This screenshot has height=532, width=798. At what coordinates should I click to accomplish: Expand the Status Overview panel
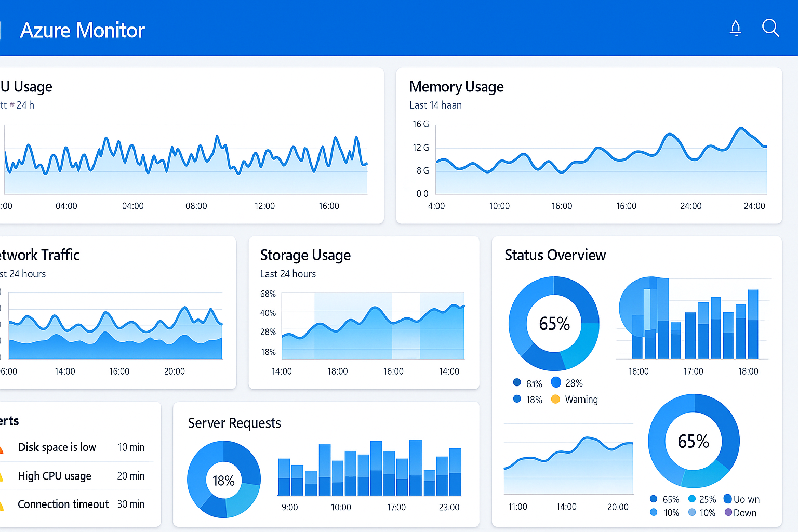(x=555, y=255)
